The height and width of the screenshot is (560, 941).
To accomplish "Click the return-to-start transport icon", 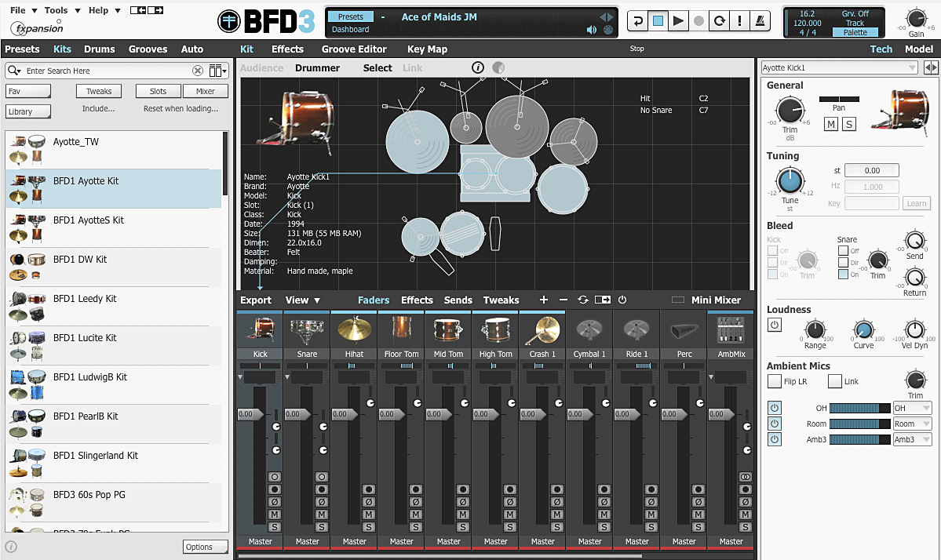I will (x=637, y=21).
